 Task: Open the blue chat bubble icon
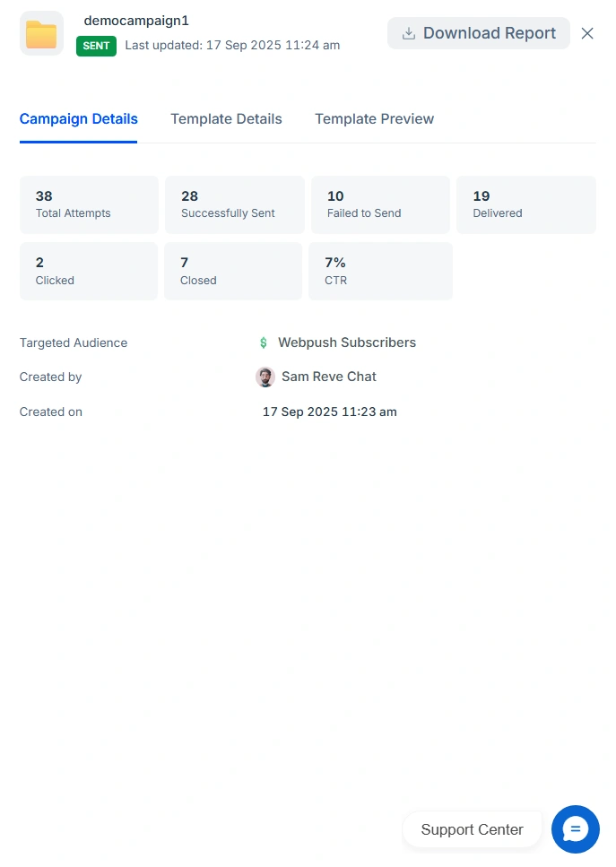[x=575, y=829]
